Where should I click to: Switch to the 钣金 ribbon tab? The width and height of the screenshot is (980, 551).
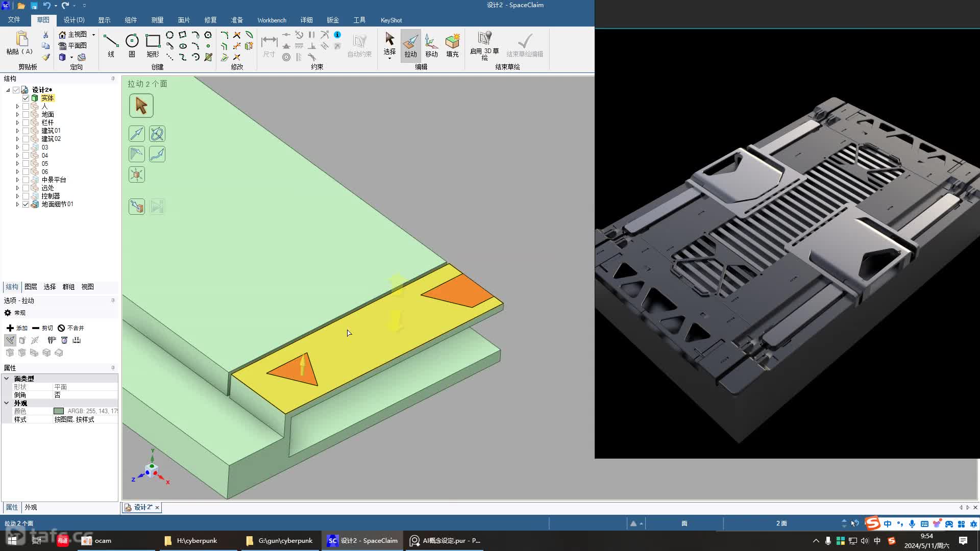tap(333, 20)
